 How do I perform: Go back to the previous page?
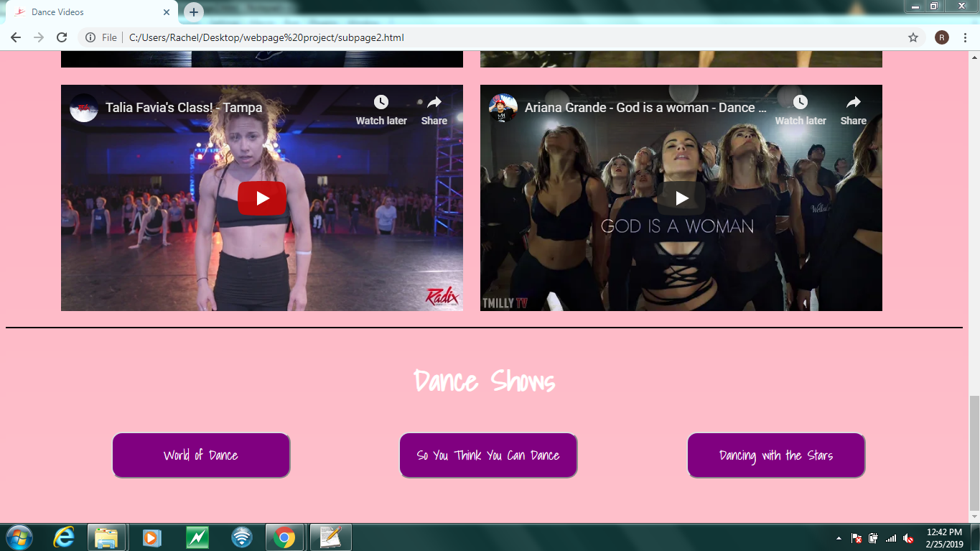pos(16,37)
